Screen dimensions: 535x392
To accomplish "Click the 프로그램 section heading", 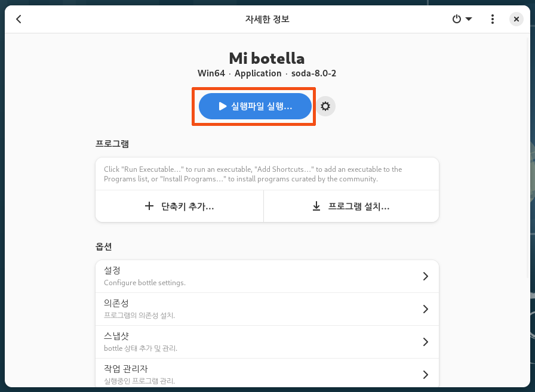I will (112, 144).
